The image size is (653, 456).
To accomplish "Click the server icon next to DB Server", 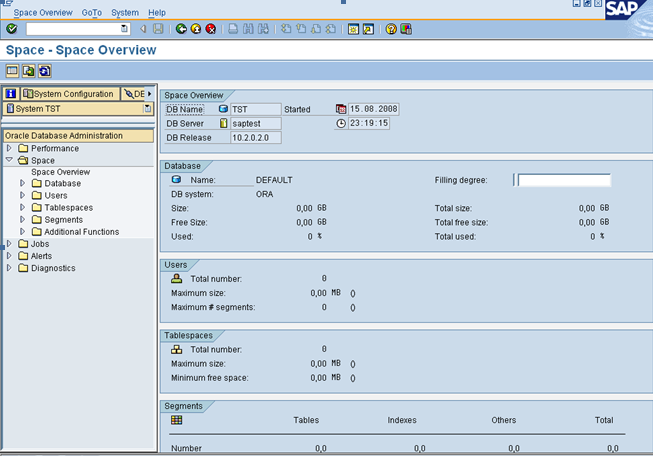I will pyautogui.click(x=224, y=123).
